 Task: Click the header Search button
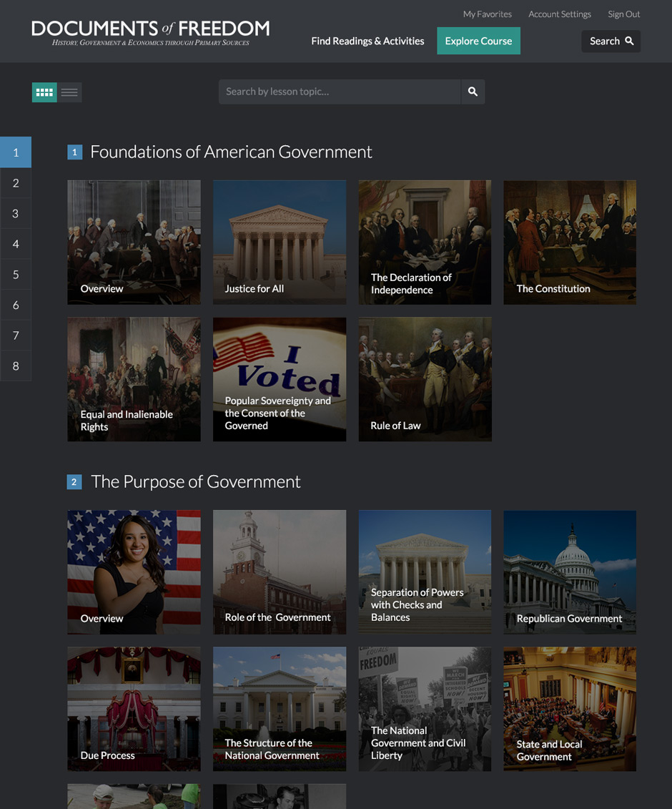[611, 41]
